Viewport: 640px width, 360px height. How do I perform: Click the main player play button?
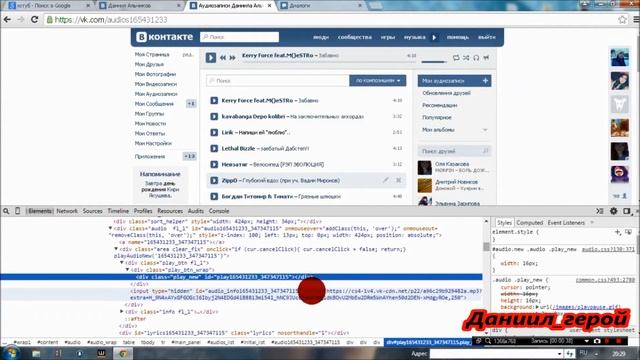point(211,58)
